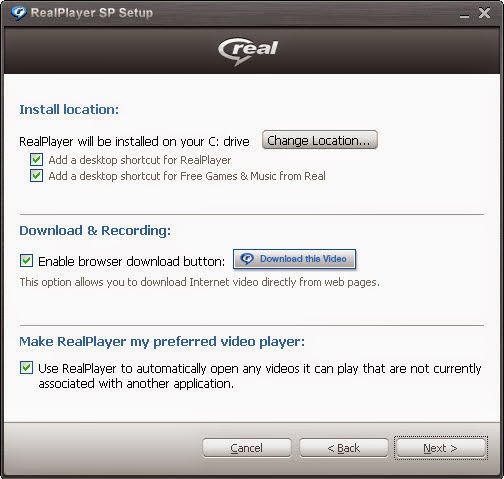Viewport: 504px width, 479px height.
Task: Proceed with Next button
Action: (x=441, y=448)
